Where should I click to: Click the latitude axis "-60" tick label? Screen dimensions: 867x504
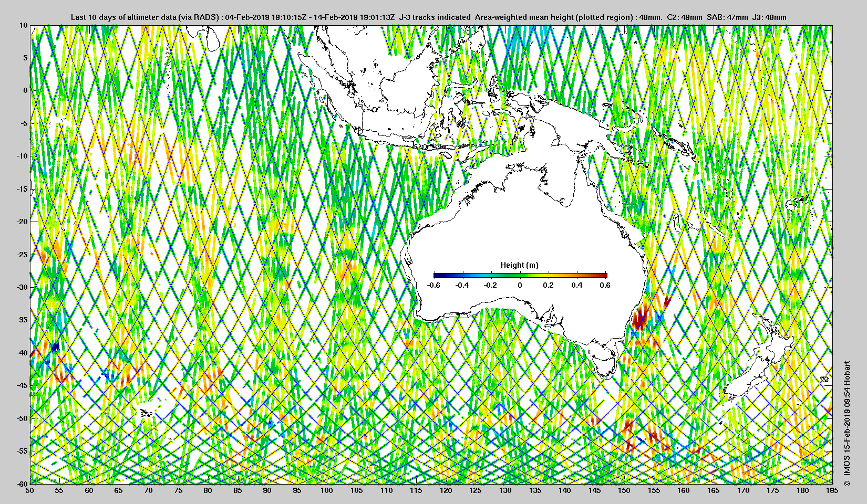tap(22, 483)
